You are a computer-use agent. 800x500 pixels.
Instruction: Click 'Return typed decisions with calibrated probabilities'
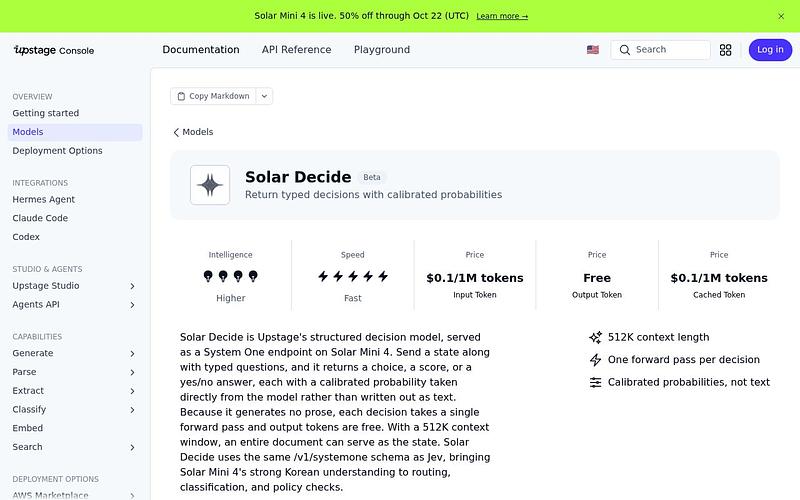(373, 194)
